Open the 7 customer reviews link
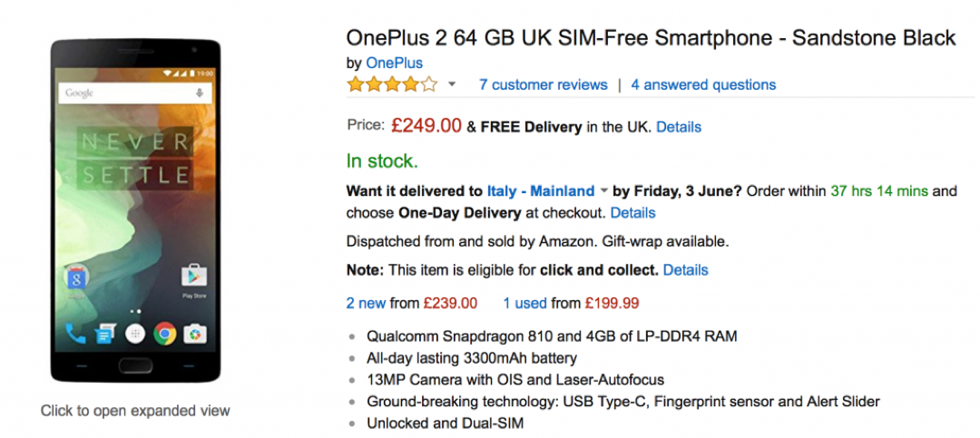The width and height of the screenshot is (980, 438). click(544, 84)
